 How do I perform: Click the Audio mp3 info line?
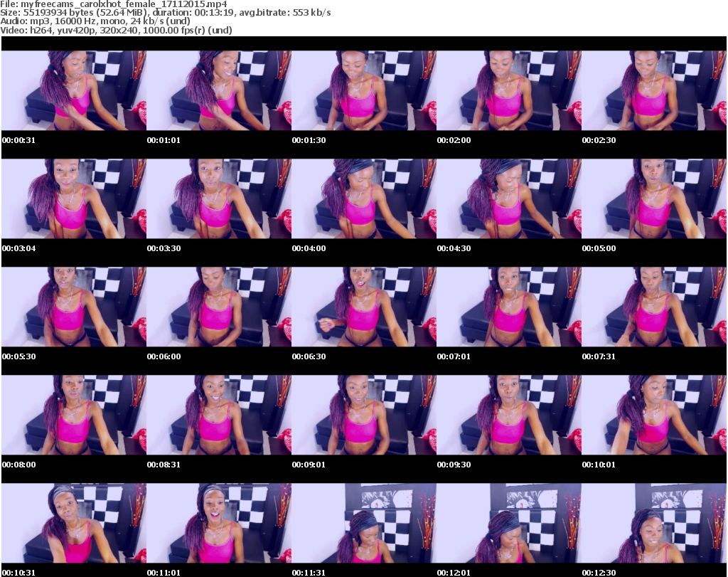click(95, 21)
